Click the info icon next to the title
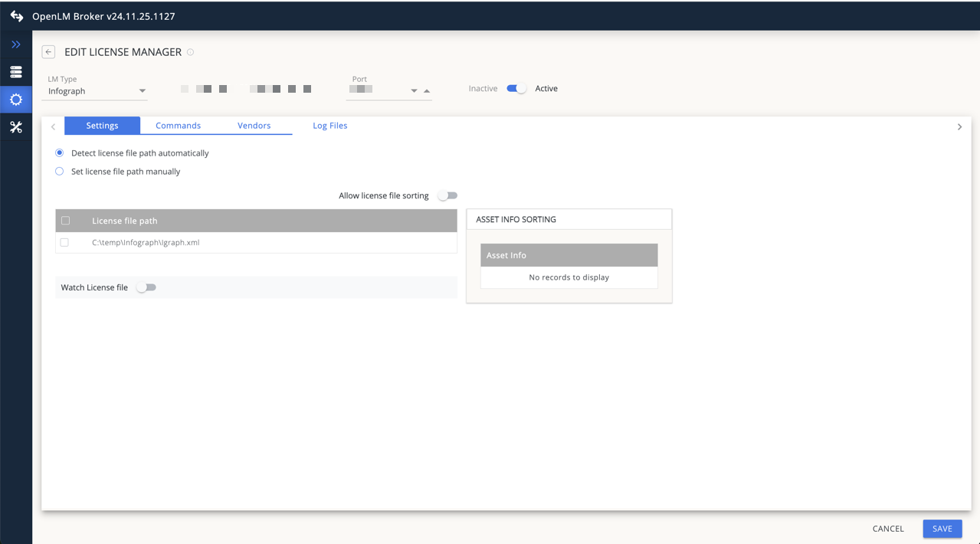Viewport: 980px width, 544px height. (x=190, y=52)
